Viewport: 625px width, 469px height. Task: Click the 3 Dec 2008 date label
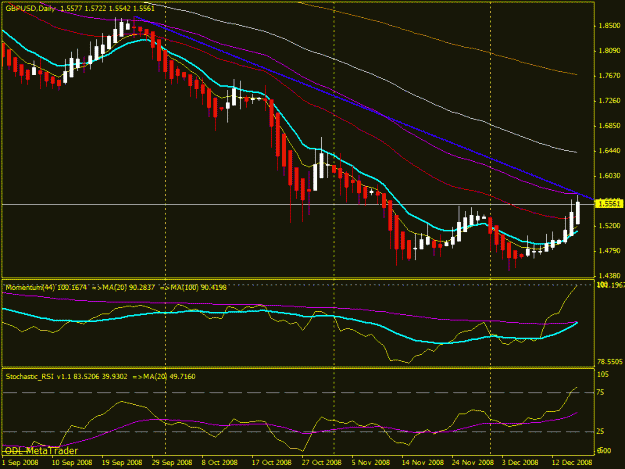coord(520,463)
